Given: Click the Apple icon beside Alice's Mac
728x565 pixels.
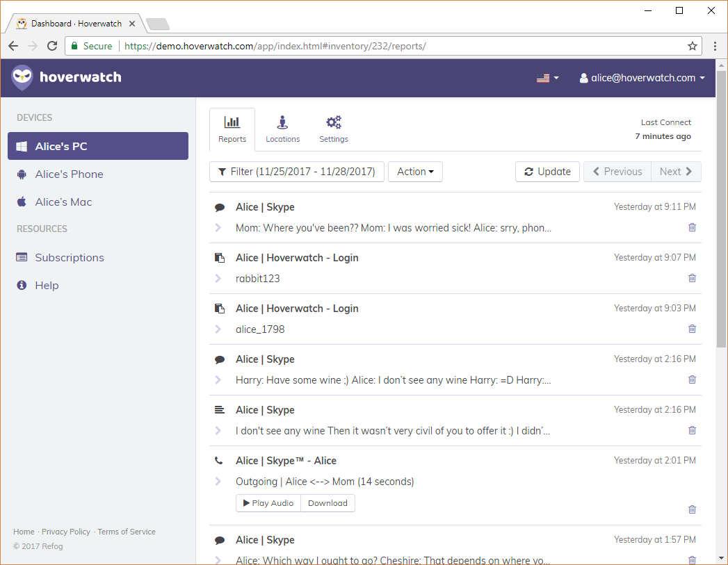Looking at the screenshot, I should pyautogui.click(x=22, y=202).
